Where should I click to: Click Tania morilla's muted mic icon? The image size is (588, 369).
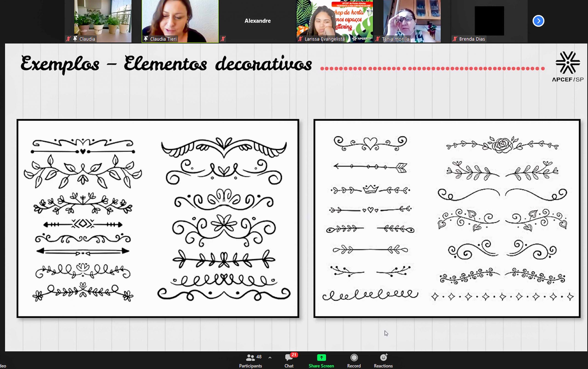click(x=378, y=39)
